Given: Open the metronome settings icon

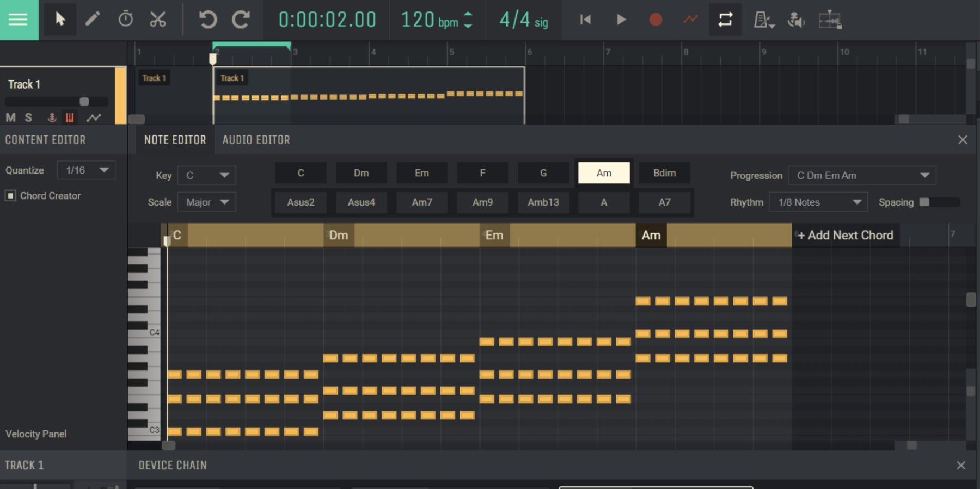Looking at the screenshot, I should coord(763,20).
